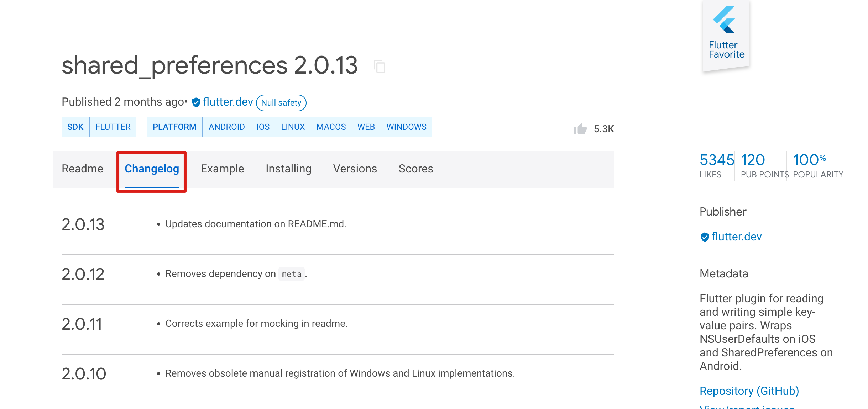Click 'Published 2 months ago' text
Screen dimensions: 868x409
(123, 102)
